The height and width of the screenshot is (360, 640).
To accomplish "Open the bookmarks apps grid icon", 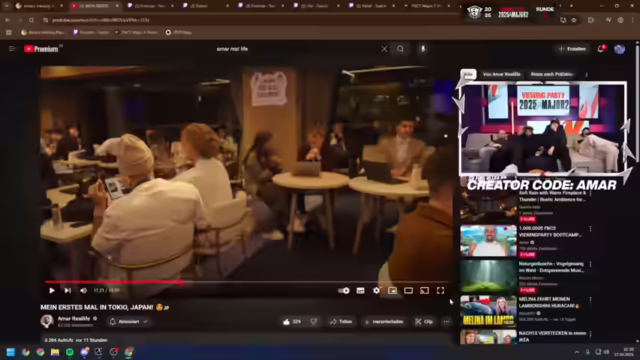I will (x=9, y=32).
